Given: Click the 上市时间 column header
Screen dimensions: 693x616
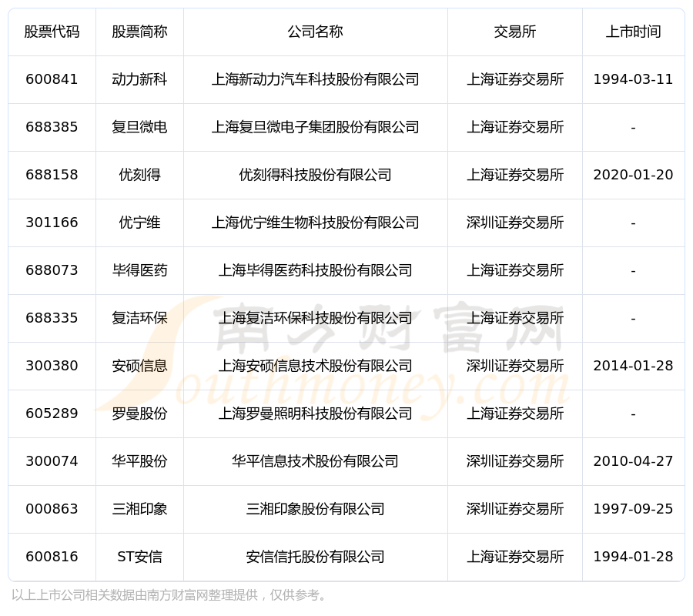Looking at the screenshot, I should [x=633, y=32].
